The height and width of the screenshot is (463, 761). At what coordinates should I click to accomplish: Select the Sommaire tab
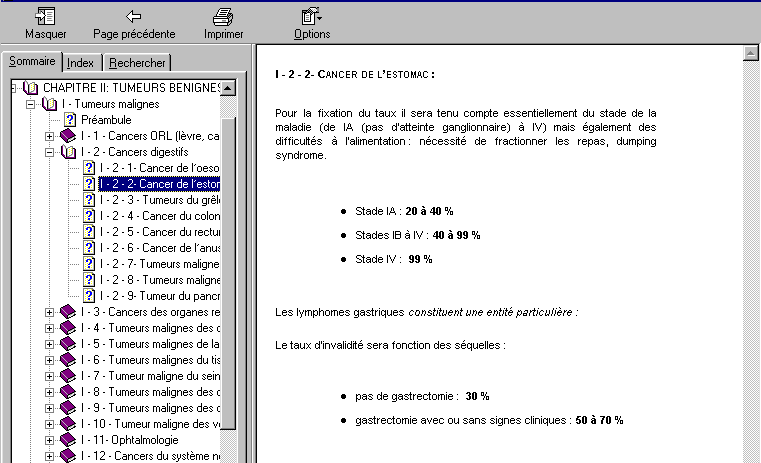32,61
